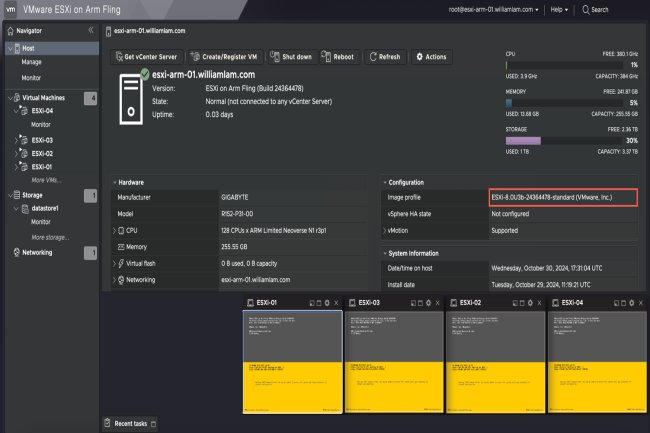
Task: Expand the CPU hardware row
Action: (114, 230)
